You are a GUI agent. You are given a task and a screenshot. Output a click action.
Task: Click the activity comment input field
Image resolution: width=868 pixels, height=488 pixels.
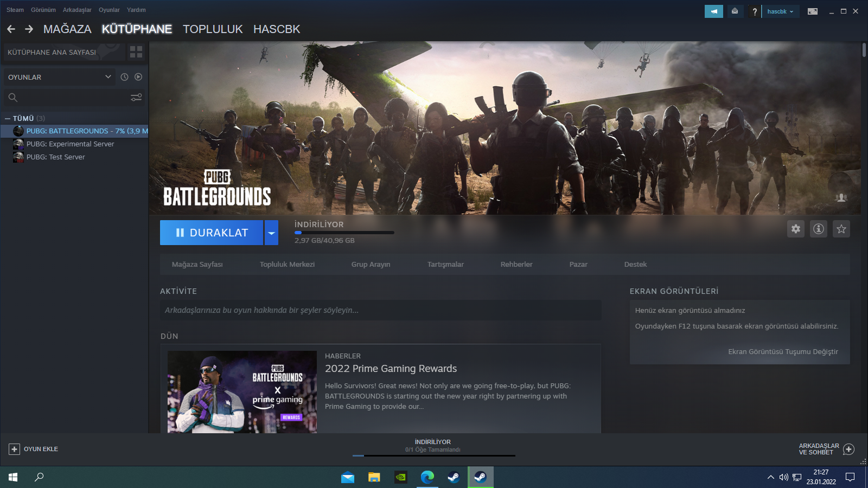tap(381, 310)
